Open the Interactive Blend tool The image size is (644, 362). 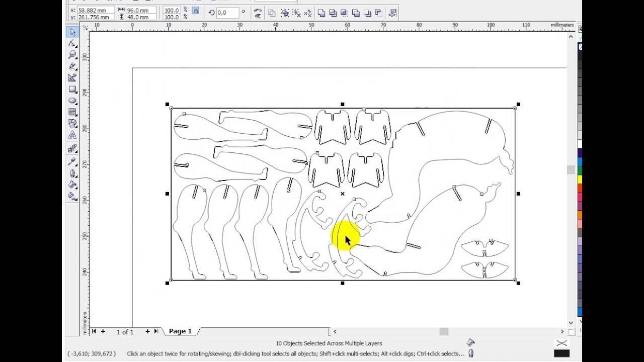click(72, 149)
